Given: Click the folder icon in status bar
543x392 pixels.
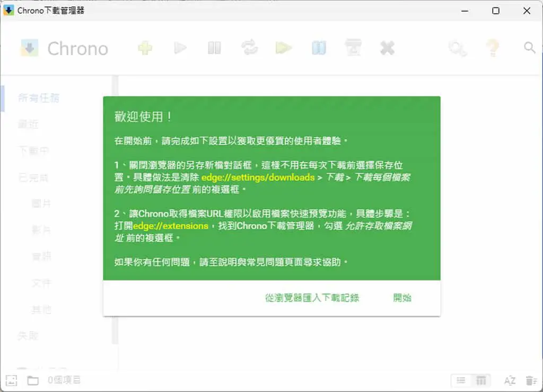Looking at the screenshot, I should click(x=33, y=380).
